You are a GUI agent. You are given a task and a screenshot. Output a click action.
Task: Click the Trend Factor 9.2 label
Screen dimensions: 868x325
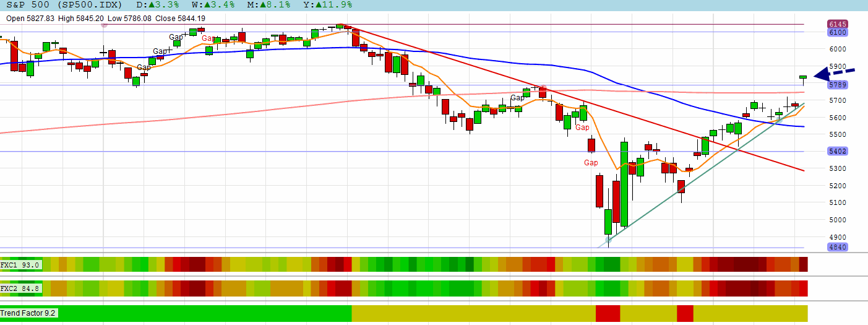click(30, 313)
